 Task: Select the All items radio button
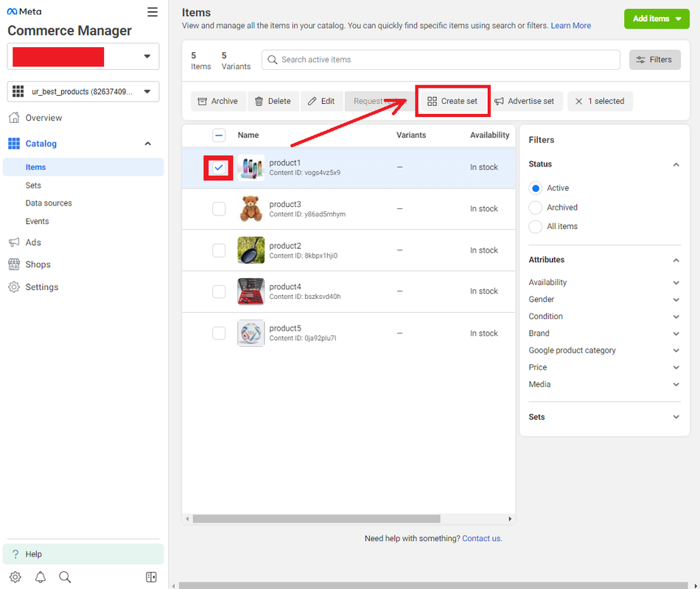[535, 227]
